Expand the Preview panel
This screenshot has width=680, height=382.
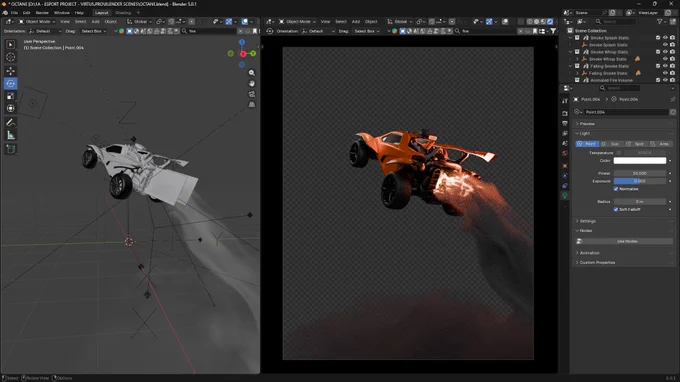coord(587,124)
